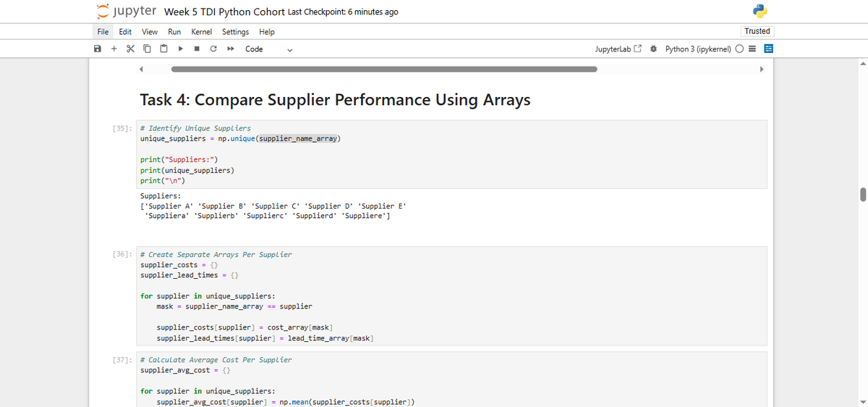The width and height of the screenshot is (868, 407).
Task: Paste cell from clipboard toolbar icon
Action: coord(163,49)
